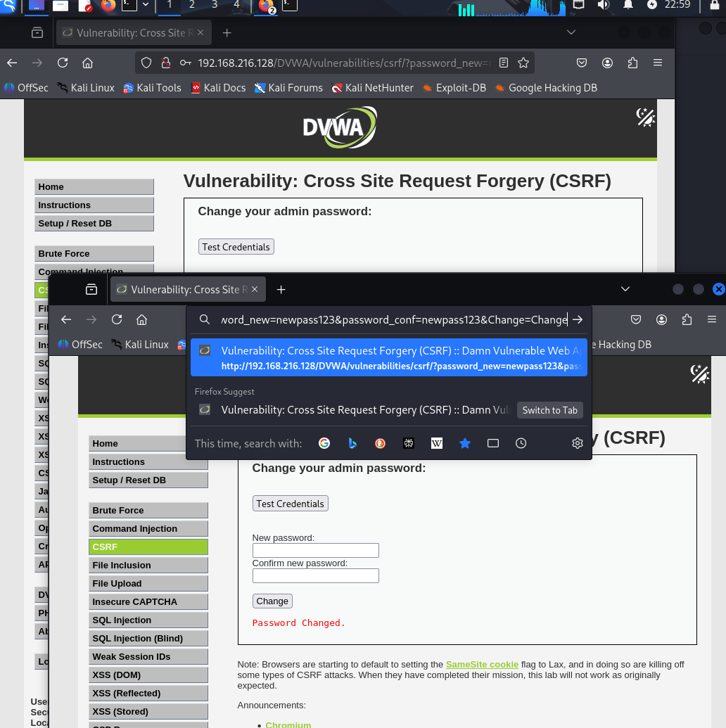Bookmark page with star in back window
The image size is (726, 728).
click(523, 63)
